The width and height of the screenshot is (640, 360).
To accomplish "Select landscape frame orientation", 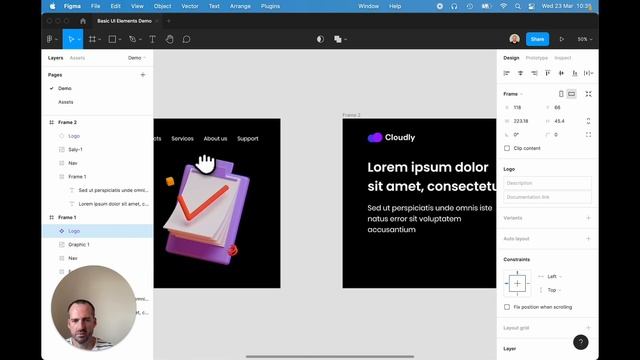I will click(x=571, y=94).
